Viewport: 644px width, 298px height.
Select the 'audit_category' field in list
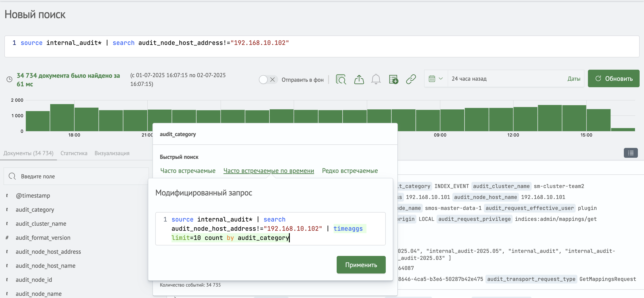pos(35,209)
